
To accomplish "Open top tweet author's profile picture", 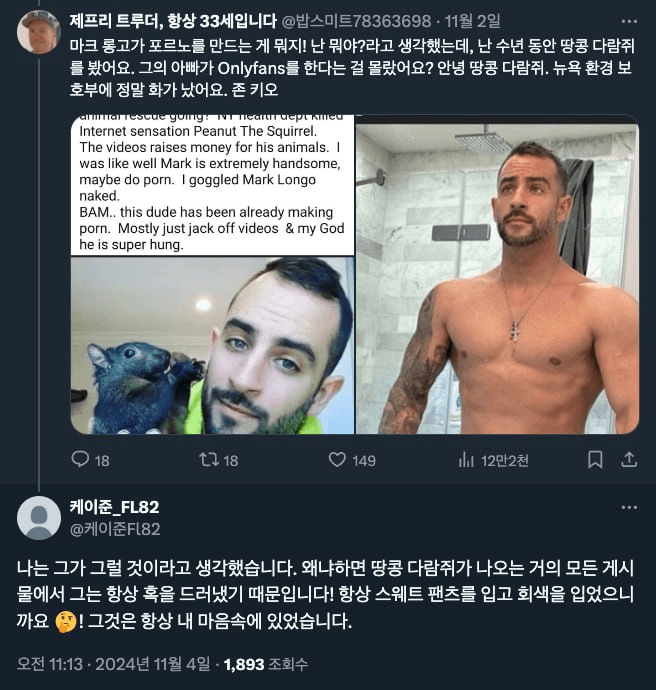I will pos(39,32).
